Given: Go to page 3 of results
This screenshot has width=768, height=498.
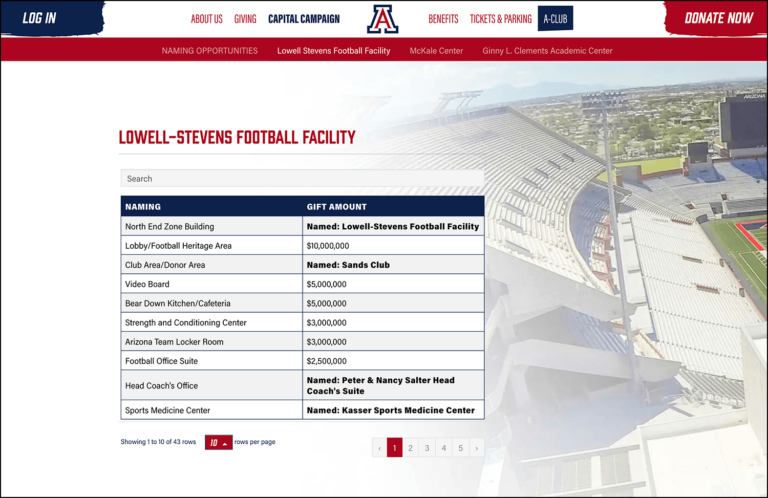Looking at the screenshot, I should point(427,448).
